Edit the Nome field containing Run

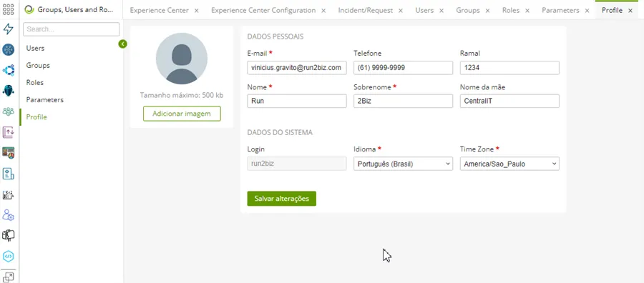[296, 101]
